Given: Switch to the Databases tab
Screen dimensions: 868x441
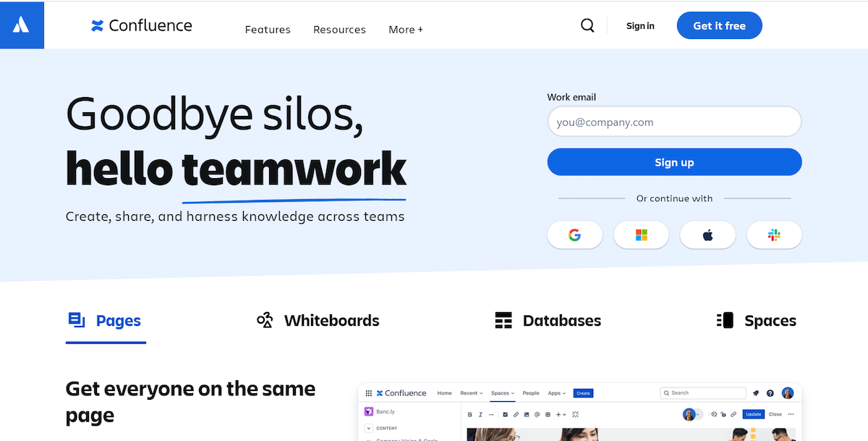Looking at the screenshot, I should point(548,321).
